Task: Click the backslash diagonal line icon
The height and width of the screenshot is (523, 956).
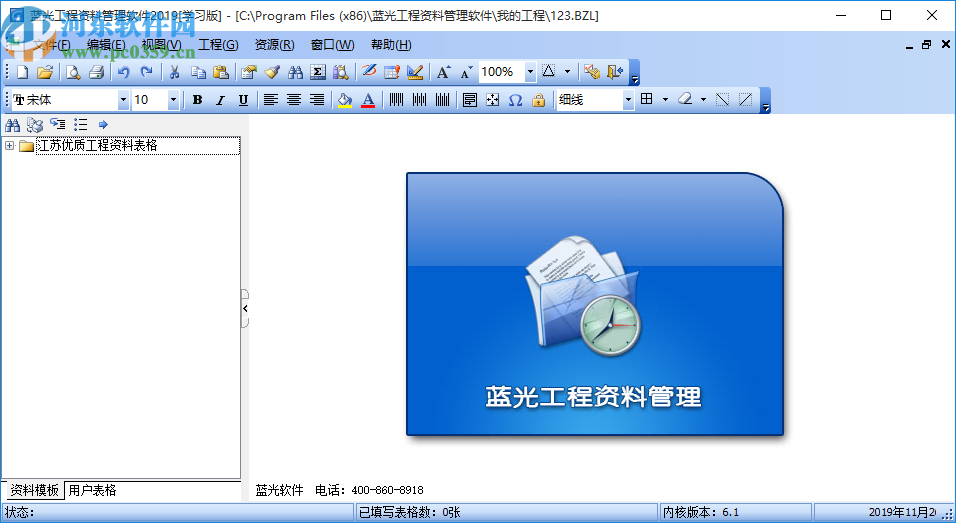Action: (x=722, y=99)
